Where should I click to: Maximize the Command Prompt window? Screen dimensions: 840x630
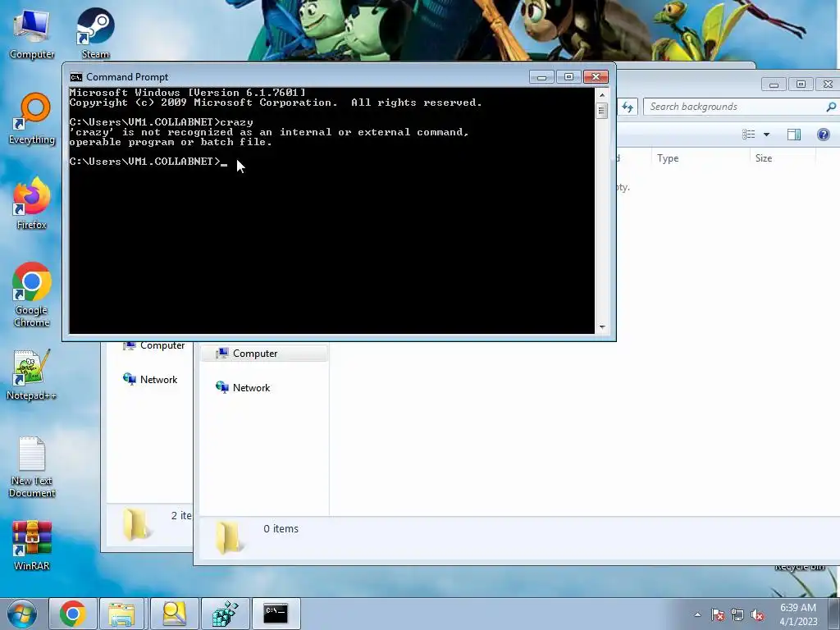click(x=569, y=77)
